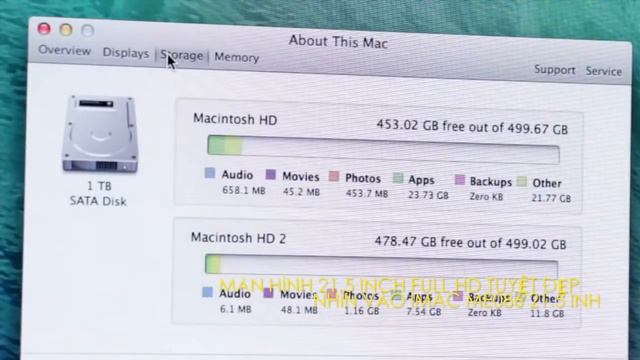The image size is (640, 360).
Task: Click the '23.73 GB' apps value
Action: coord(428,195)
